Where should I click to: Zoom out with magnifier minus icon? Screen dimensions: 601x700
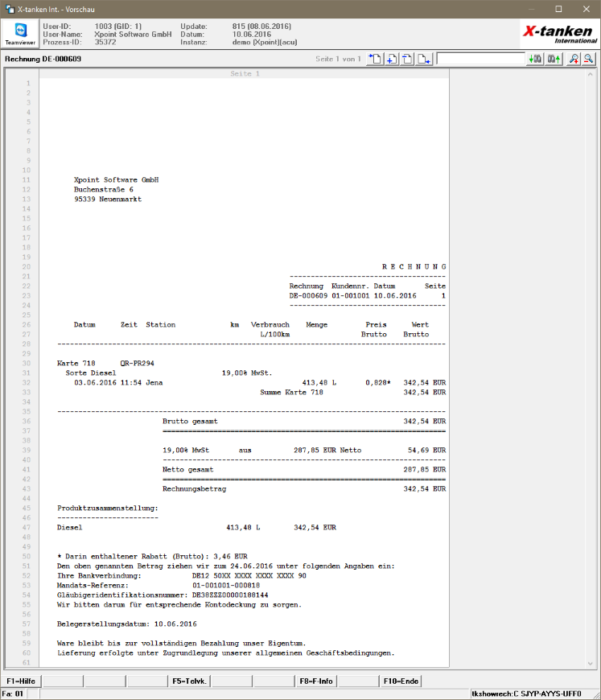click(x=588, y=59)
